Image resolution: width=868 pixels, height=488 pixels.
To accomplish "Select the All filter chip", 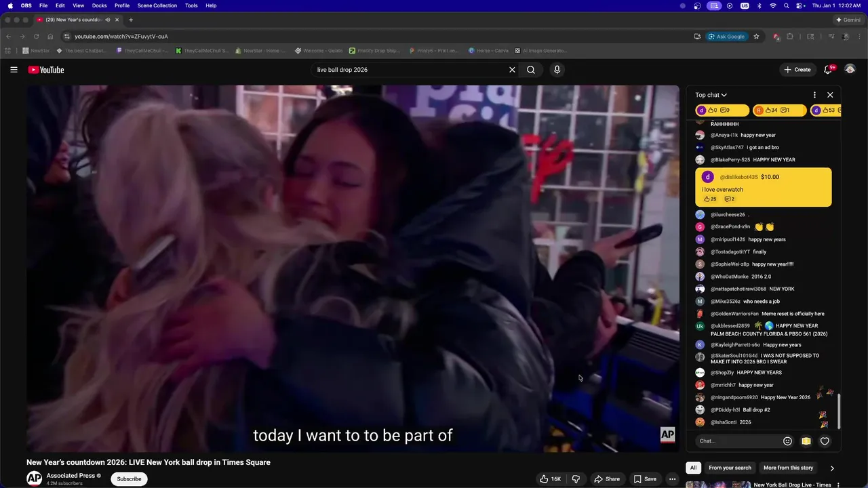I will pos(693,468).
